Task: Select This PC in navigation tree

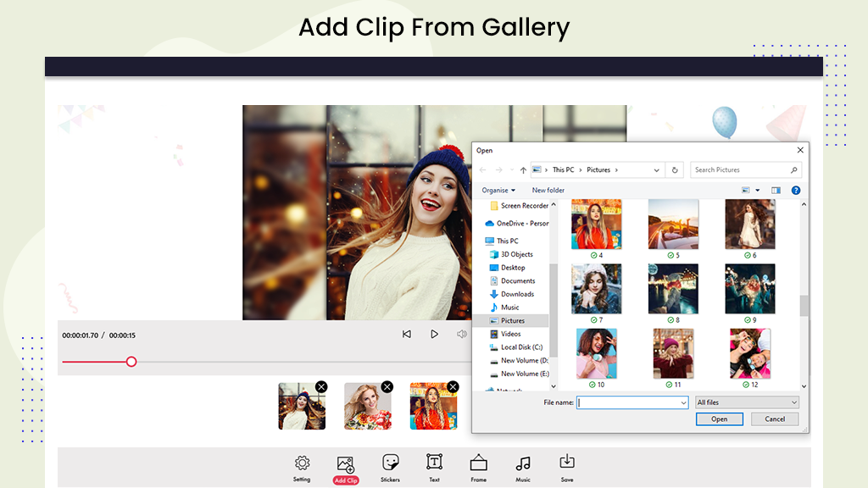Action: [x=502, y=241]
